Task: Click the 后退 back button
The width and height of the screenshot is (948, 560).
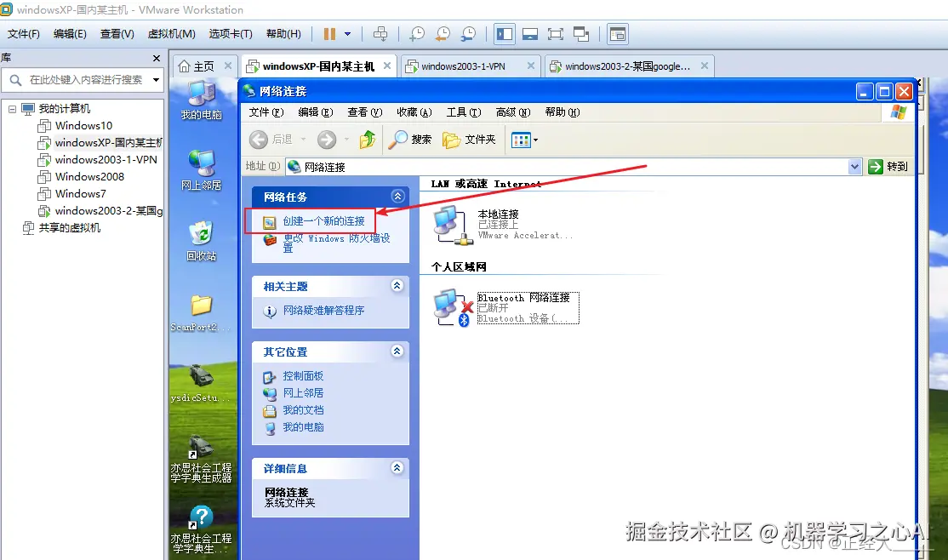Action: (271, 140)
